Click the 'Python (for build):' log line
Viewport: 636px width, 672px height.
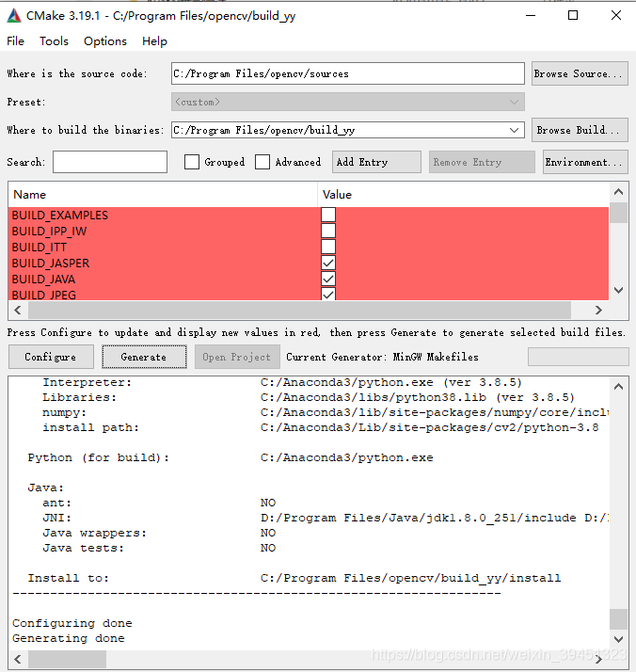pyautogui.click(x=99, y=457)
